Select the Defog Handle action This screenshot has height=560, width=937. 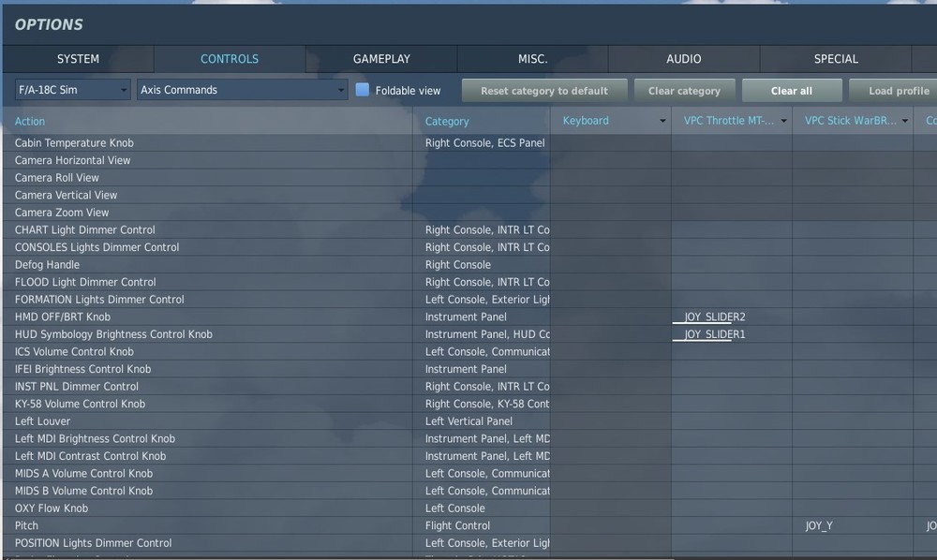click(207, 264)
